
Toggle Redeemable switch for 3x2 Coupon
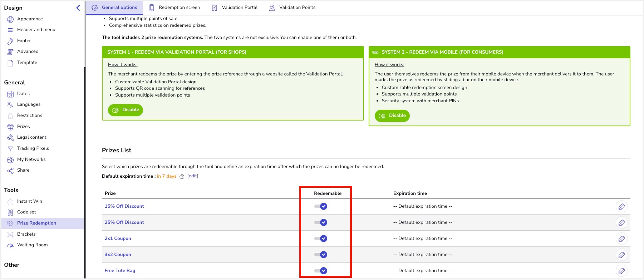point(321,255)
